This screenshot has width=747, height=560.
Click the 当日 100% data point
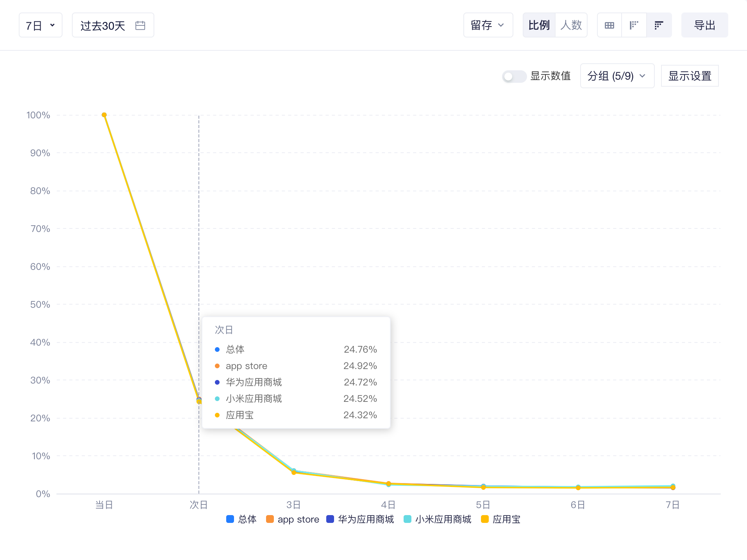click(x=104, y=115)
